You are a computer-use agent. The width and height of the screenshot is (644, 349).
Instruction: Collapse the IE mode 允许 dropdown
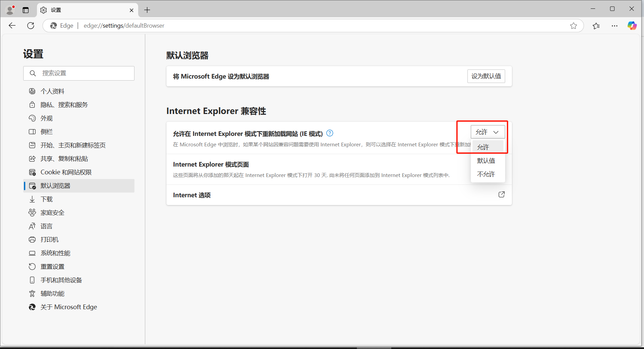[488, 132]
